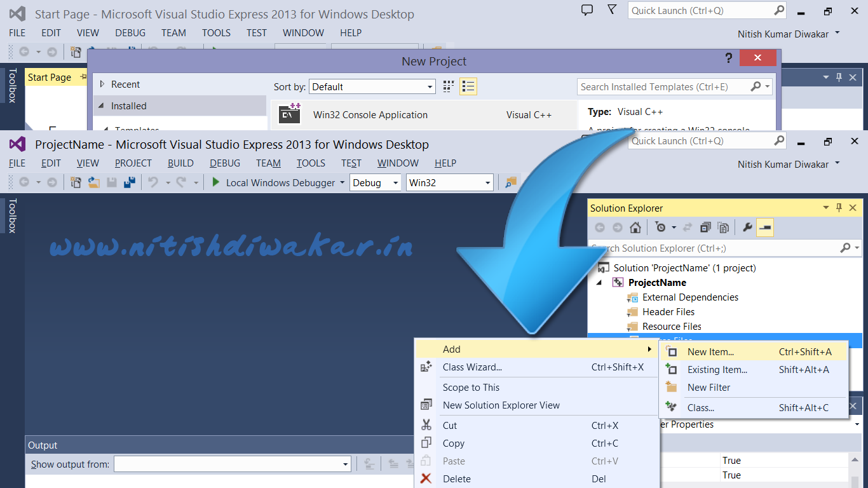Open Solution Explorer window position dropdown
868x488 pixels.
(x=826, y=208)
